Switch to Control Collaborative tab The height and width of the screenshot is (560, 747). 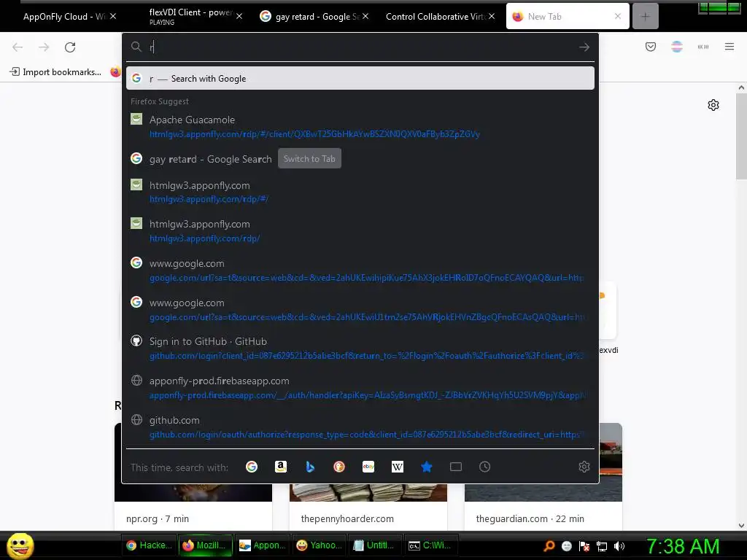pyautogui.click(x=435, y=16)
